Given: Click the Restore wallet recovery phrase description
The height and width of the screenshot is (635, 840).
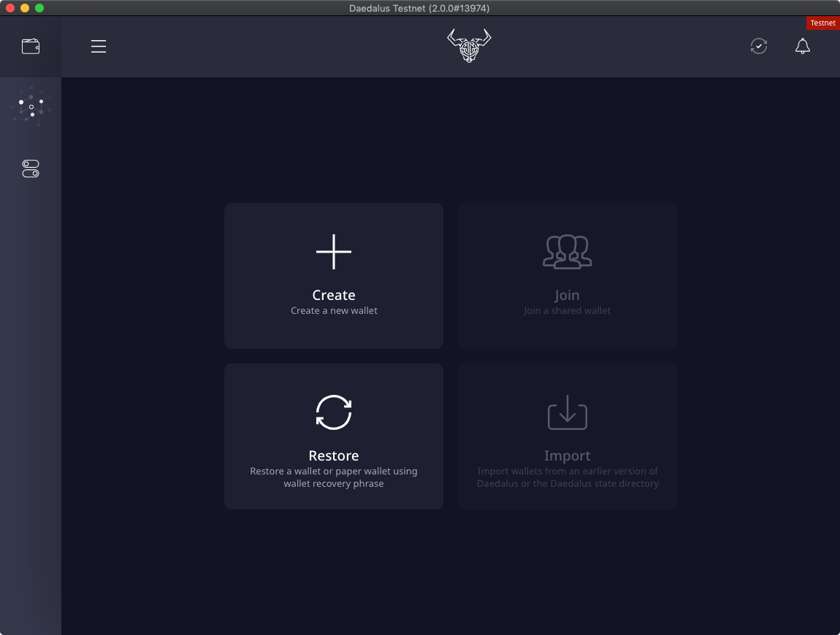Looking at the screenshot, I should (334, 477).
